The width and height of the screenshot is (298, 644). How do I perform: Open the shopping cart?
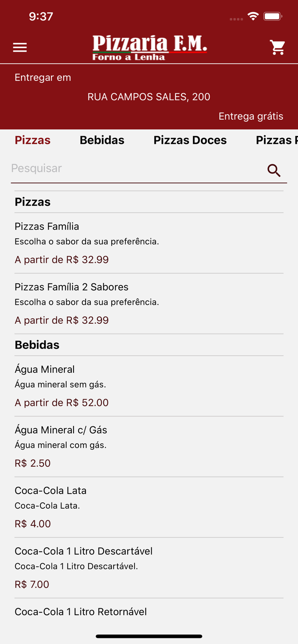click(278, 47)
